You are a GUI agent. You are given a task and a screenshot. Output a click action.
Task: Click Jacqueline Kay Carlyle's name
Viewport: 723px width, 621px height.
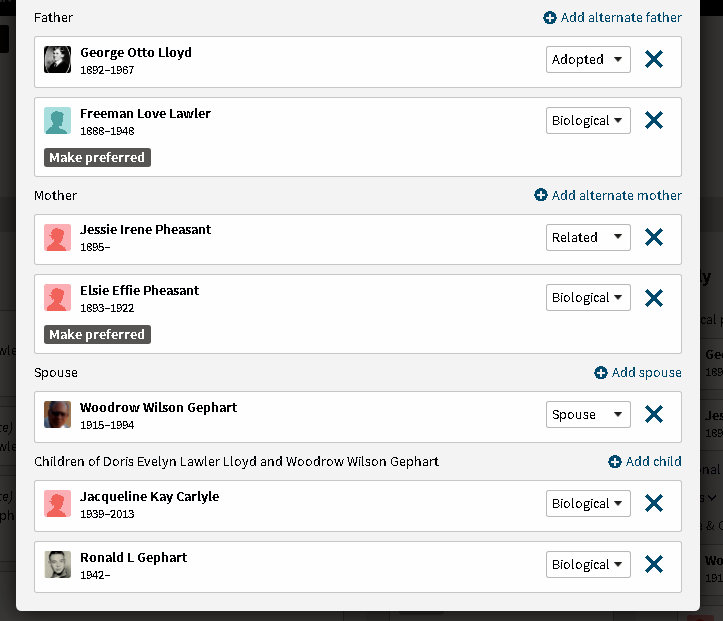click(149, 497)
